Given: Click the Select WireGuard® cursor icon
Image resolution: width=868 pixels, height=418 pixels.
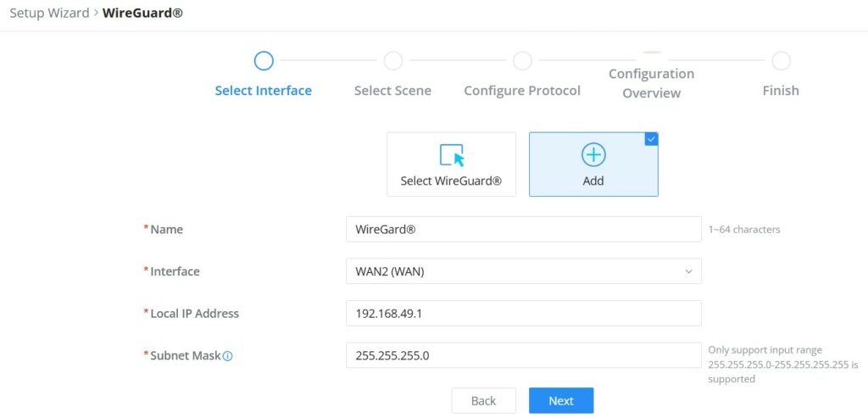Looking at the screenshot, I should click(452, 155).
